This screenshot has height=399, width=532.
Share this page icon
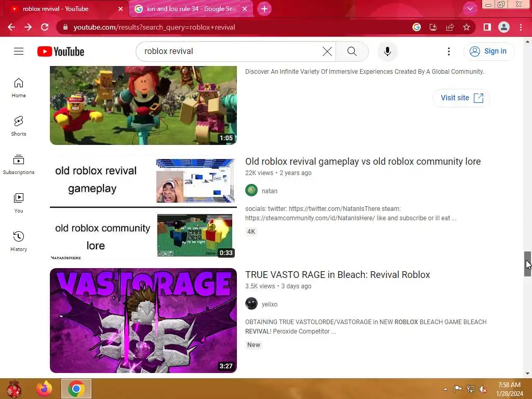click(450, 27)
